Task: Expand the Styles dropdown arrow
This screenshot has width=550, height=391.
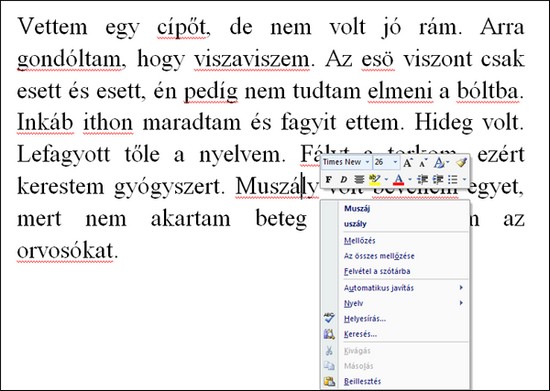Action: pyautogui.click(x=448, y=162)
